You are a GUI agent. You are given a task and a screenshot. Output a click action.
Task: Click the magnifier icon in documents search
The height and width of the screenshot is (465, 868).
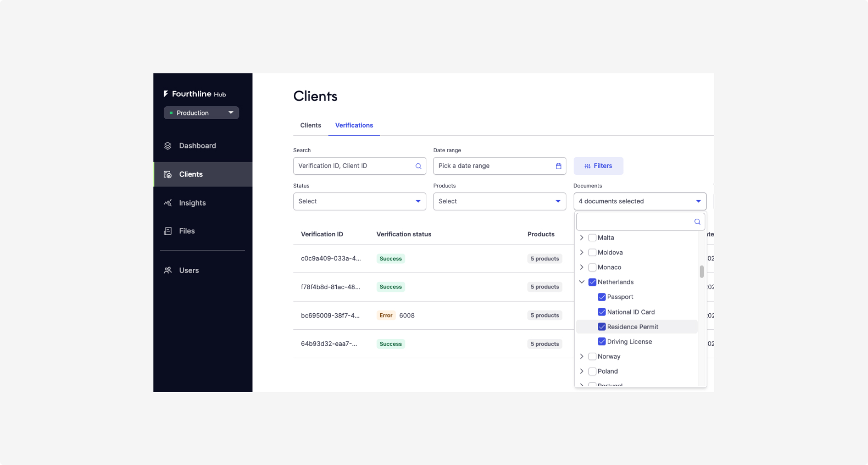point(697,222)
